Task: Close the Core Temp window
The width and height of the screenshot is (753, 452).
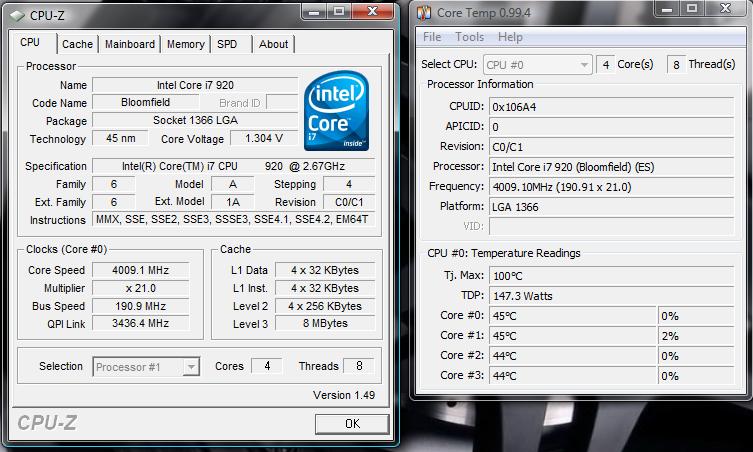Action: pos(726,9)
